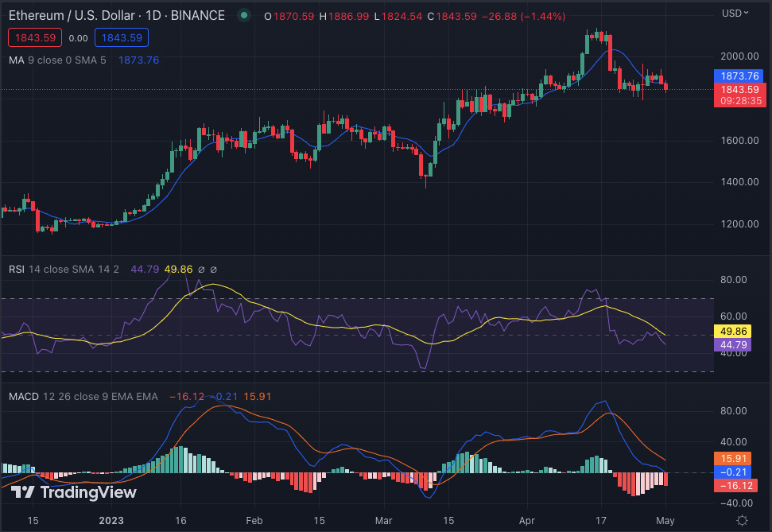772x532 pixels.
Task: Click the countdown timer 09:28:35
Action: (x=739, y=101)
